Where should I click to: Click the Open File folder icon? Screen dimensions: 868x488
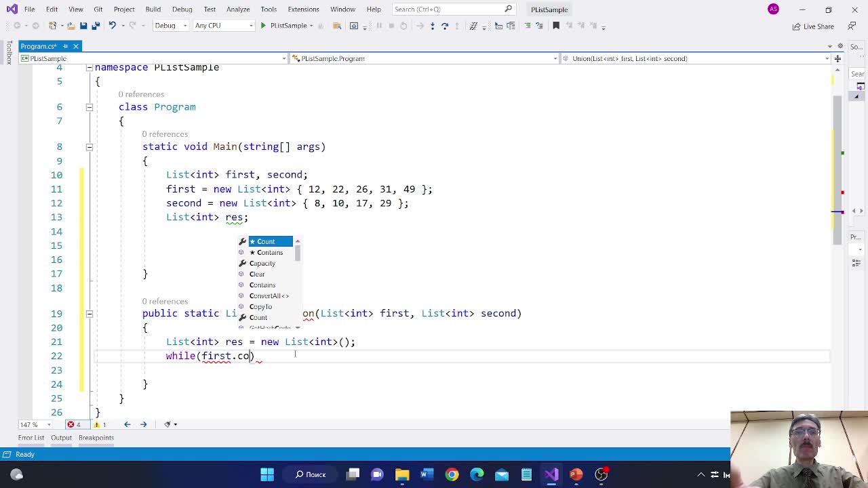pos(70,26)
